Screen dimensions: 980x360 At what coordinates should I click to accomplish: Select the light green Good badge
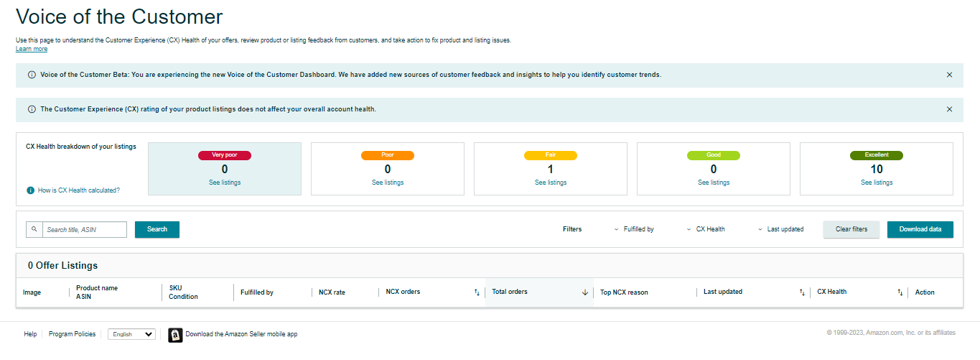click(714, 155)
